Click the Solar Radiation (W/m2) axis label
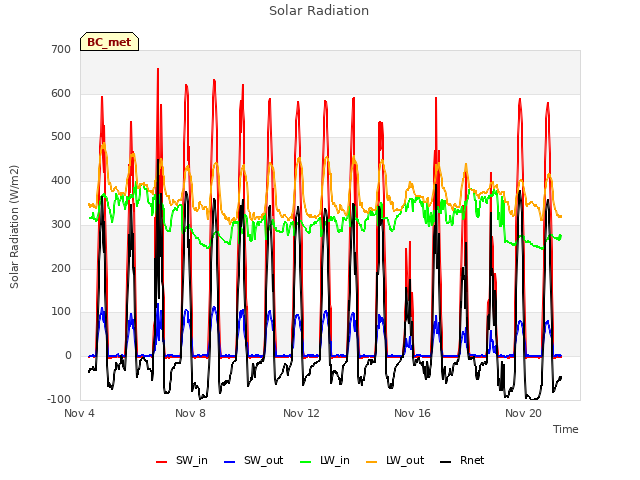This screenshot has height=480, width=640. (x=14, y=227)
